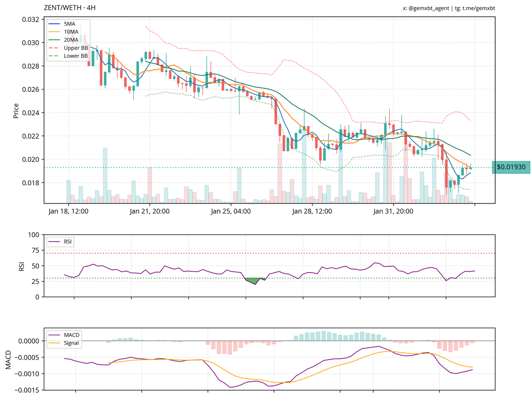Click the 0.020 price tick label
532x399 pixels.
(31, 160)
